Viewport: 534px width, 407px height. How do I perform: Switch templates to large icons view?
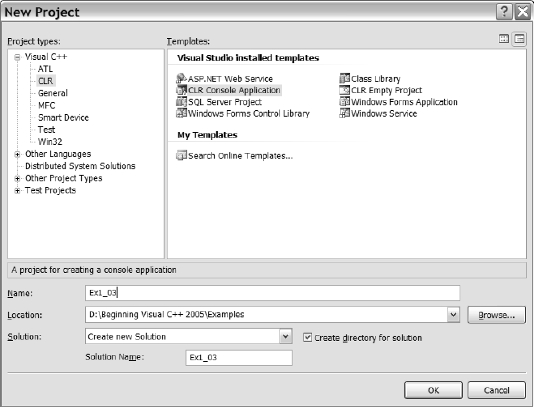504,39
